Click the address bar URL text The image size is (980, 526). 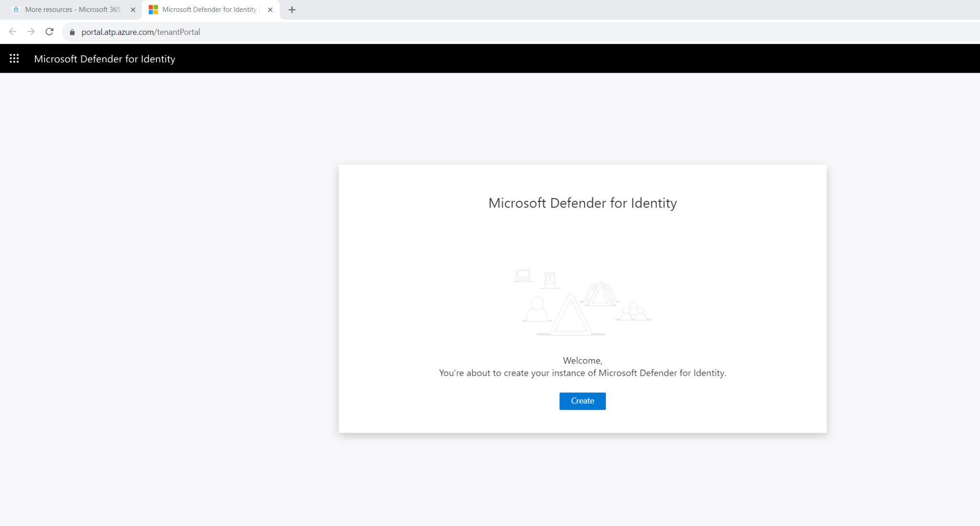coord(141,32)
